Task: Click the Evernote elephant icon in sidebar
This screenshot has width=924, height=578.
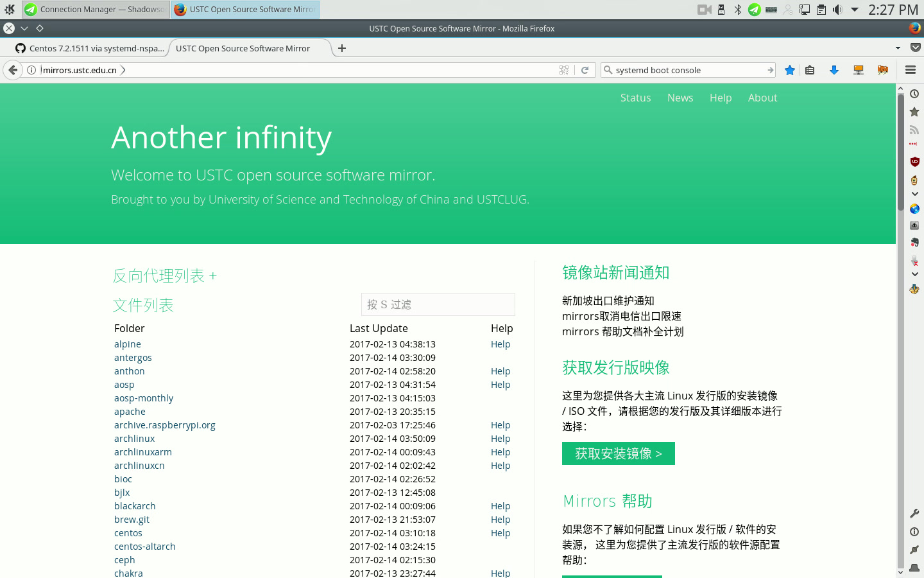Action: [914, 242]
